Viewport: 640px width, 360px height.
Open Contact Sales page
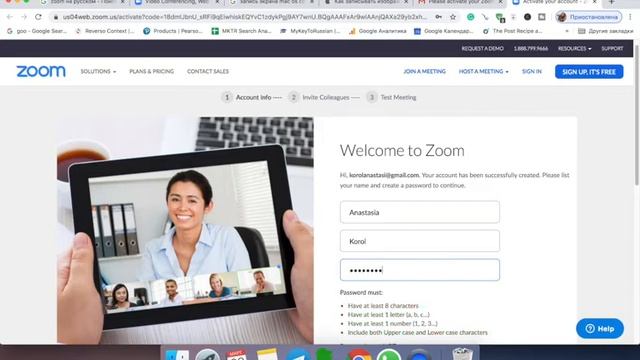[x=208, y=71]
